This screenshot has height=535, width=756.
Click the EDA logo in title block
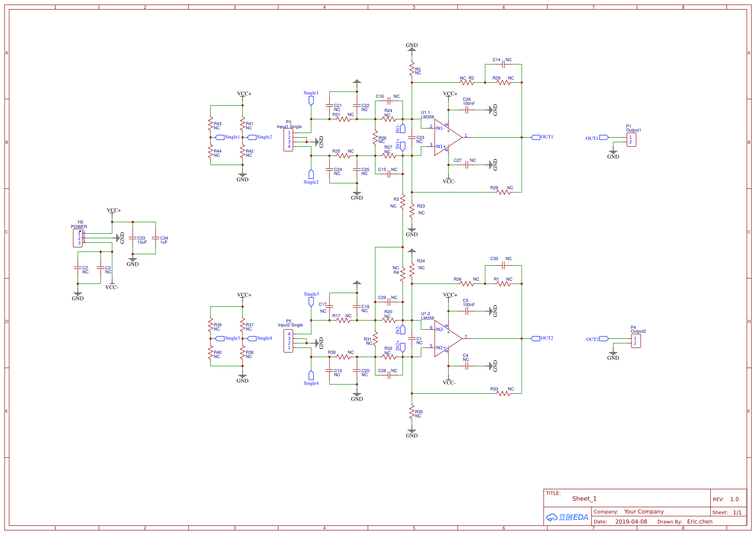pos(567,517)
